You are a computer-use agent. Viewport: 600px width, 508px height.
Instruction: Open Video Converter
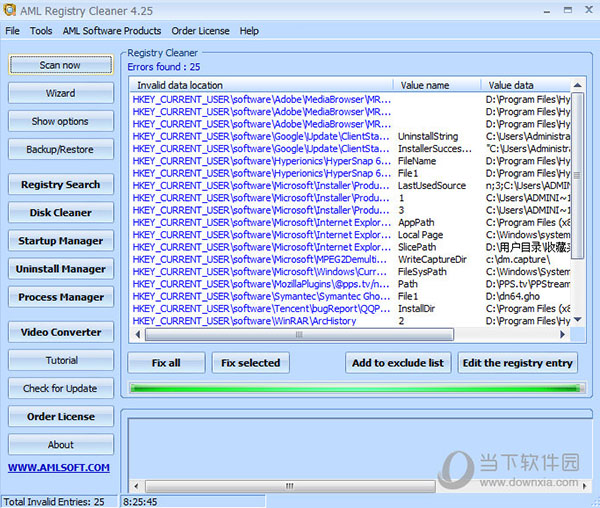click(61, 332)
